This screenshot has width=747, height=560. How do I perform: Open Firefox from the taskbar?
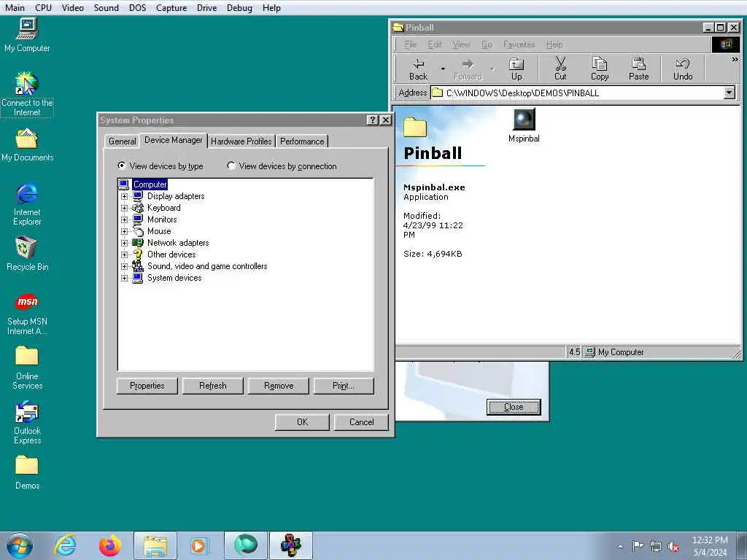tap(109, 545)
